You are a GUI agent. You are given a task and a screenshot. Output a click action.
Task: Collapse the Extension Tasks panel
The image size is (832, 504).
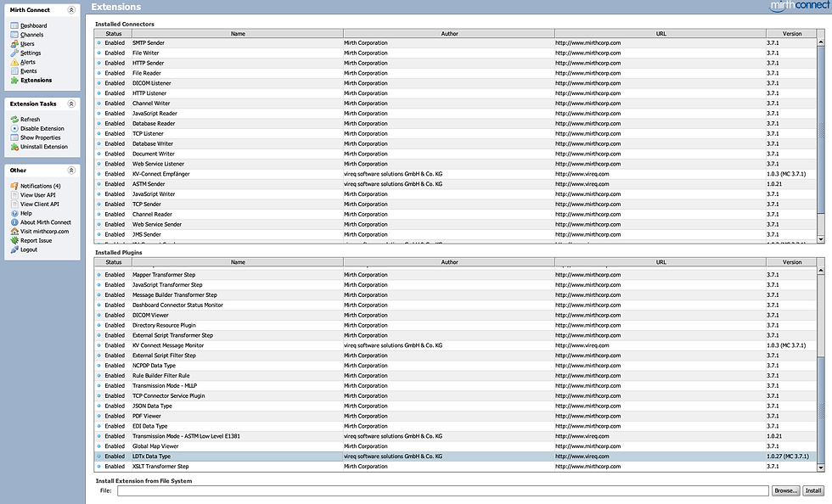click(x=71, y=104)
